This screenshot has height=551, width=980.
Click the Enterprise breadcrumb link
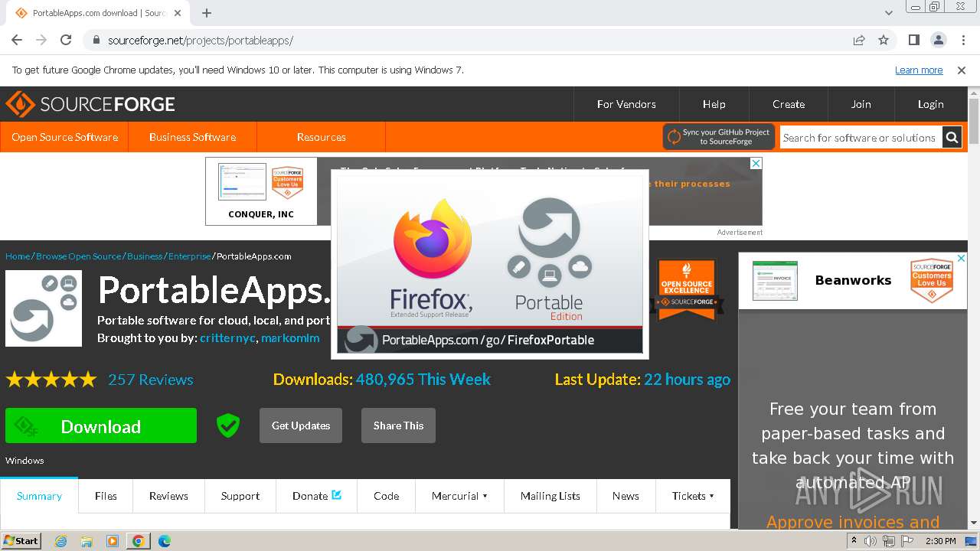189,256
